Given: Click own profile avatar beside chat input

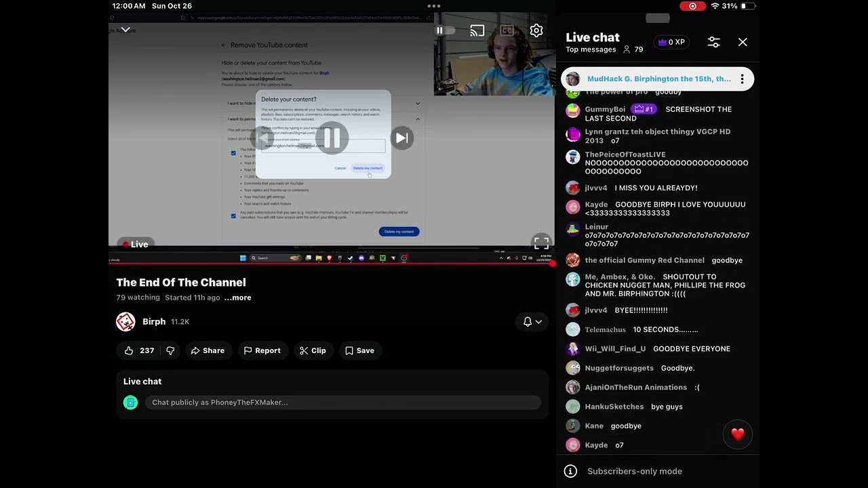Looking at the screenshot, I should (130, 403).
